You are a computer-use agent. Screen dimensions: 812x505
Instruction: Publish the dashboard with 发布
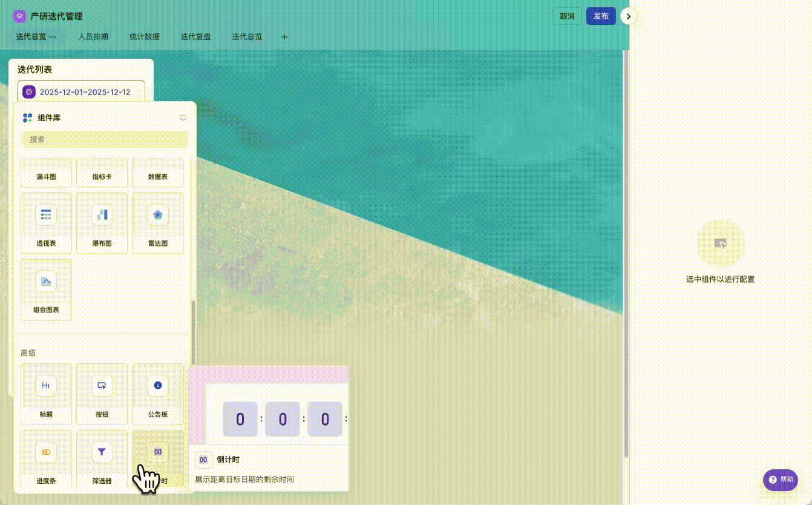(x=601, y=16)
